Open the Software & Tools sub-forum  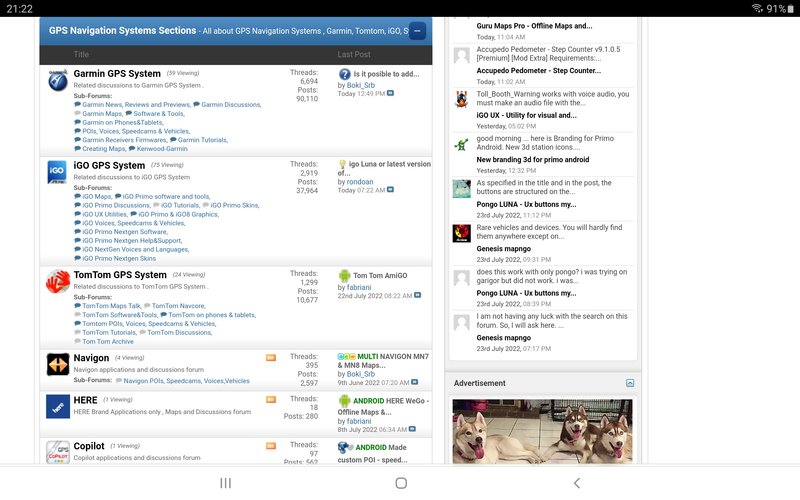(158, 114)
